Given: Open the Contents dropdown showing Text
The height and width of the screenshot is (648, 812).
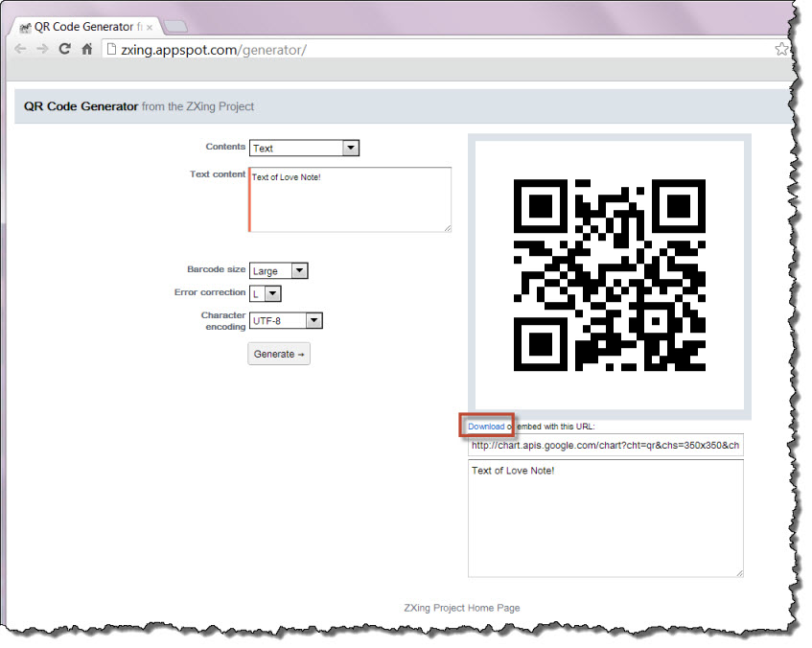Looking at the screenshot, I should (x=304, y=148).
